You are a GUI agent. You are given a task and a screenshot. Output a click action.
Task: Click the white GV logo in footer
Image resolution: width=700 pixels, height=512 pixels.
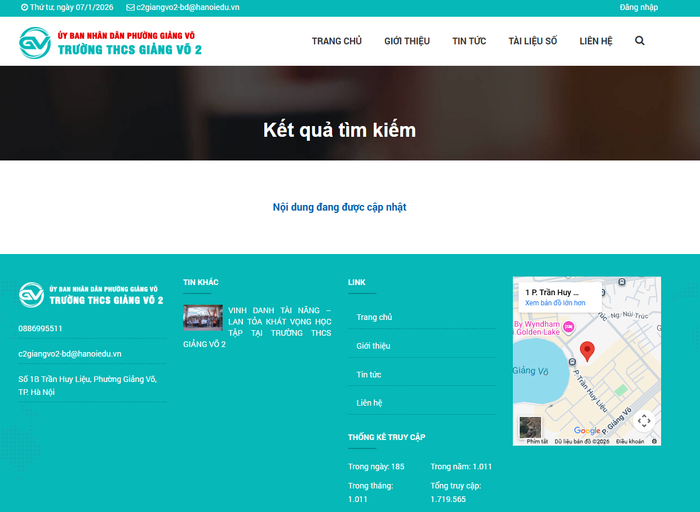31,295
